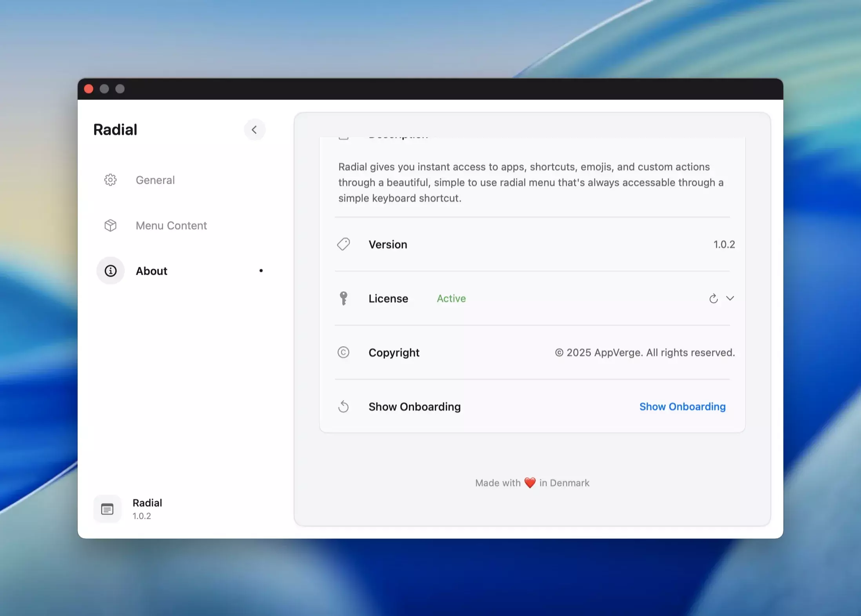Select the About sidebar item
Viewport: 861px width, 616px height.
point(152,271)
